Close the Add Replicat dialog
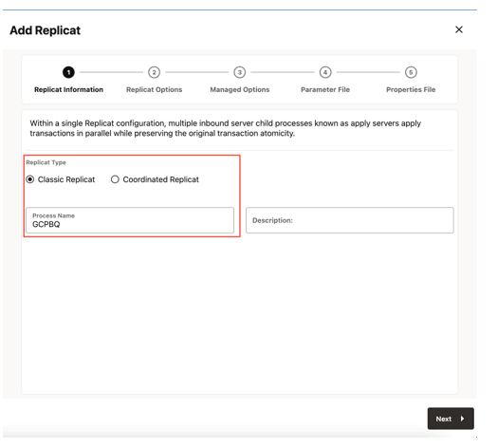Image resolution: width=497 pixels, height=448 pixels. pos(459,29)
